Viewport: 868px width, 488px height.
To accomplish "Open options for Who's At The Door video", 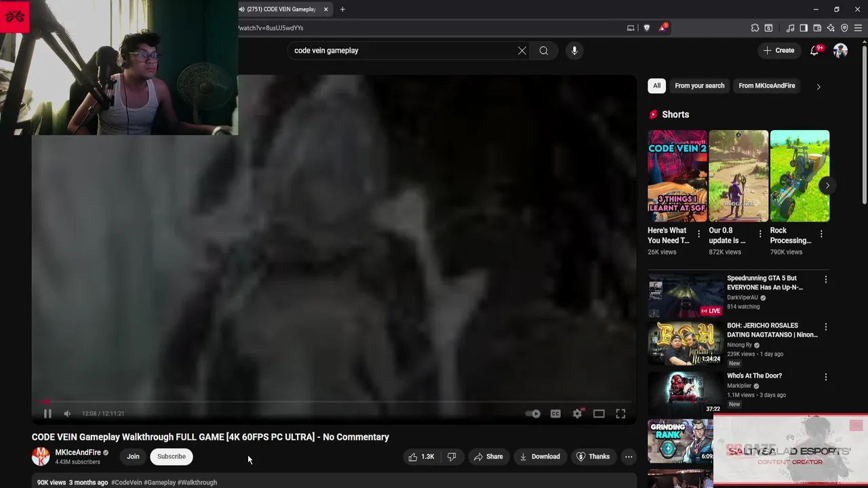I will pyautogui.click(x=825, y=377).
